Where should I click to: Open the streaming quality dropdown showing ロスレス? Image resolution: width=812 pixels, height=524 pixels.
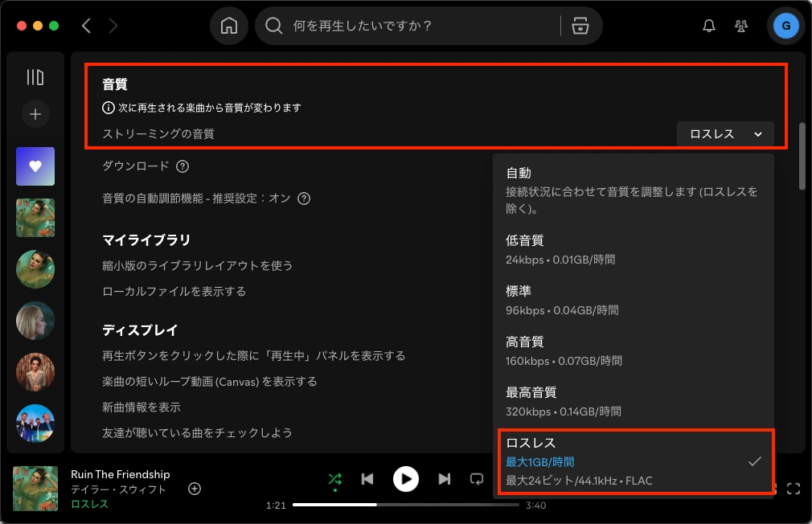tap(725, 133)
